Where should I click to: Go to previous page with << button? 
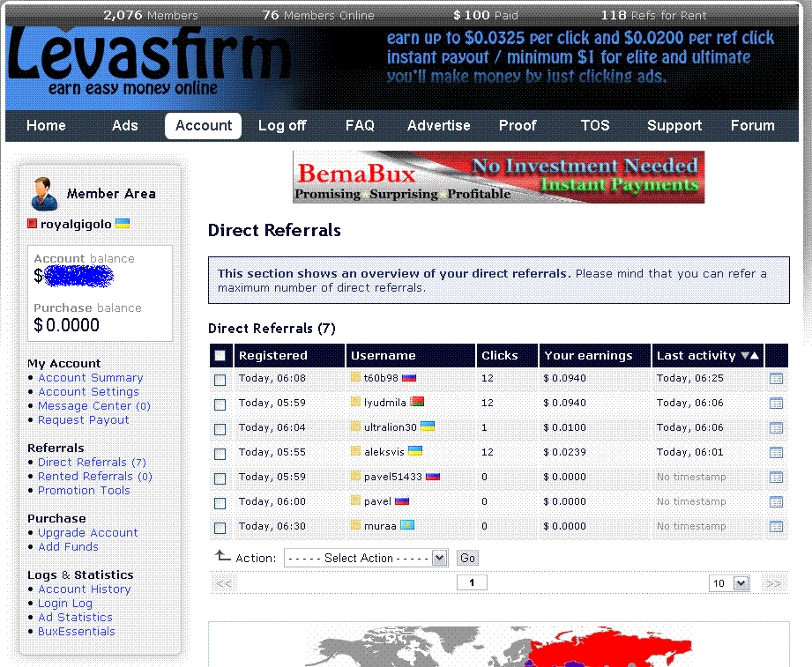[x=224, y=583]
